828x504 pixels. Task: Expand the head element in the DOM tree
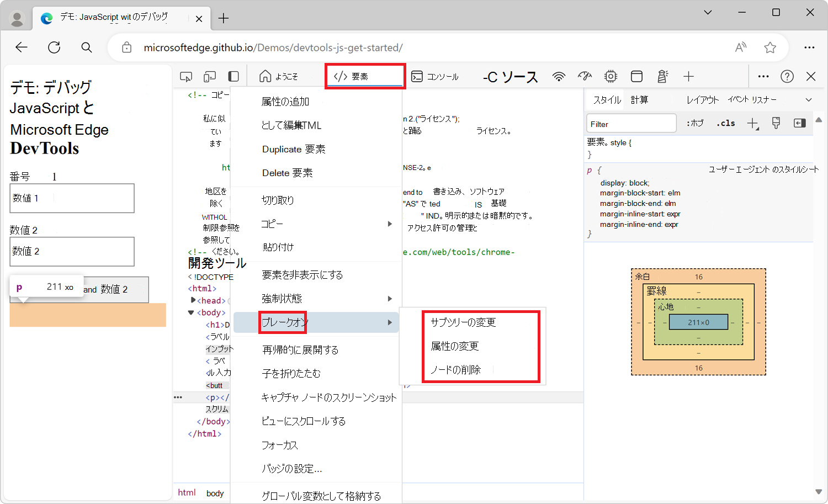[193, 300]
